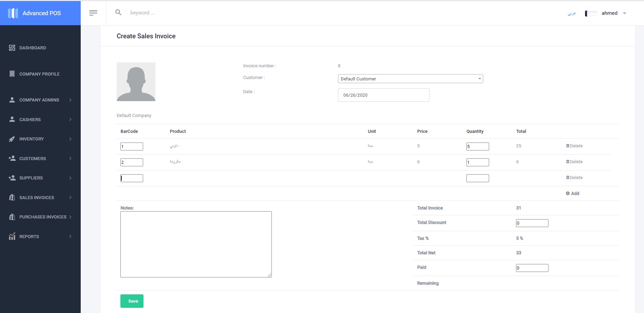Click the search magnifier icon
The height and width of the screenshot is (313, 644).
pyautogui.click(x=118, y=13)
